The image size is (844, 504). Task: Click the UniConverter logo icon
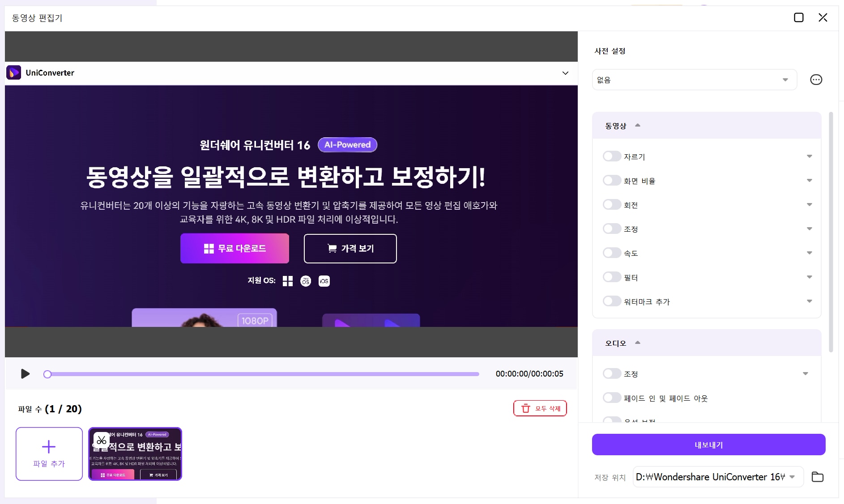pos(14,72)
